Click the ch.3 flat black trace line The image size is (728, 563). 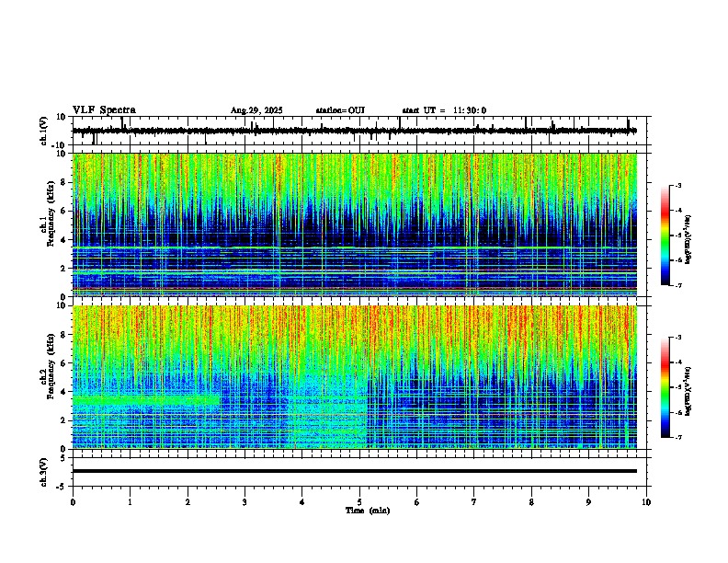(354, 471)
